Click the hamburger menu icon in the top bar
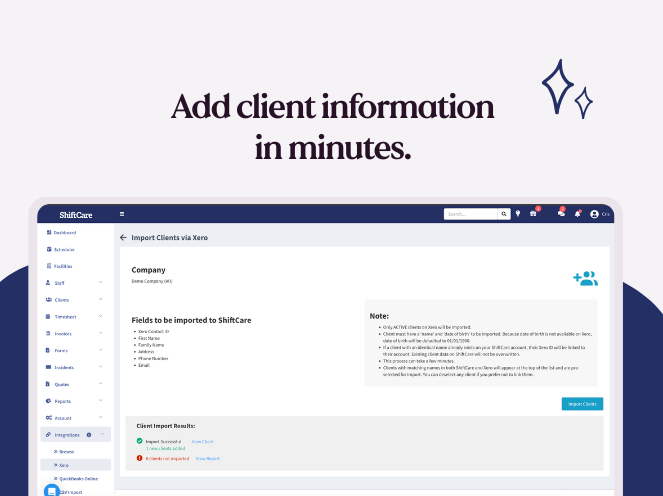 (122, 214)
